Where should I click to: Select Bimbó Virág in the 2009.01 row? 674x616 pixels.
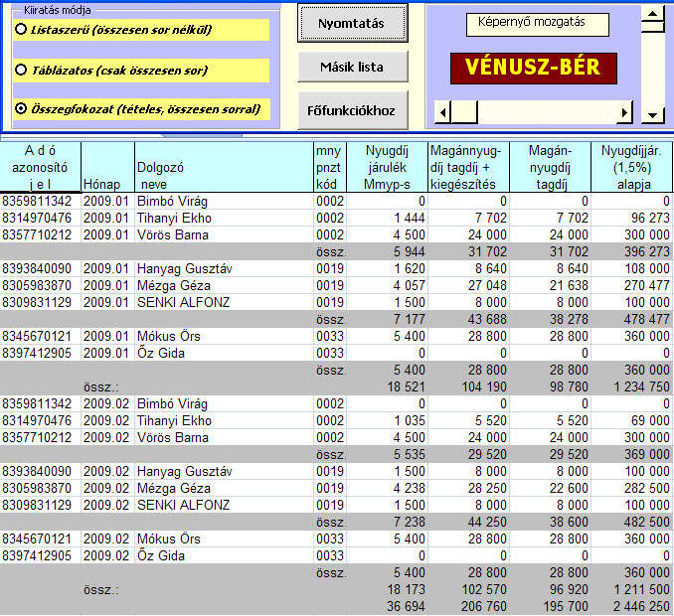click(x=172, y=201)
